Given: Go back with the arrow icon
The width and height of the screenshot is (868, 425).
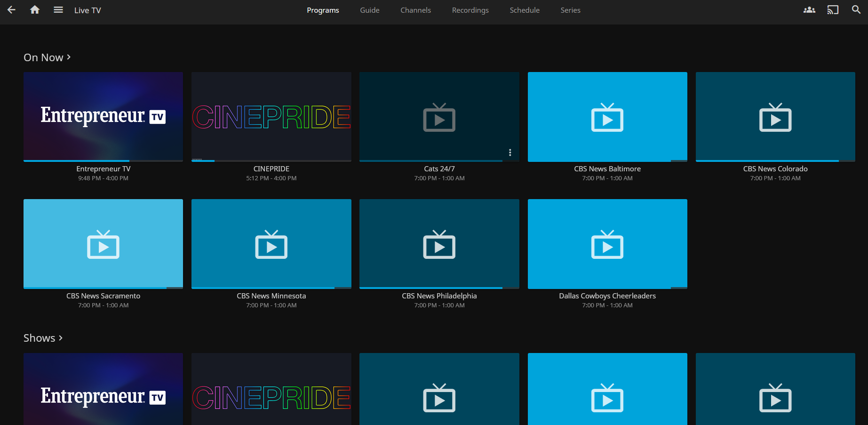Looking at the screenshot, I should point(12,10).
